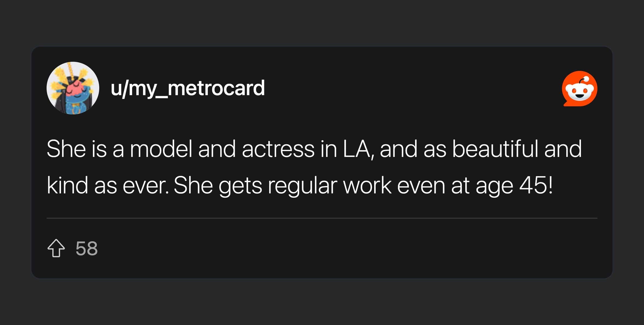Click the upvote count 58
Image resolution: width=644 pixels, height=325 pixels.
pyautogui.click(x=86, y=248)
